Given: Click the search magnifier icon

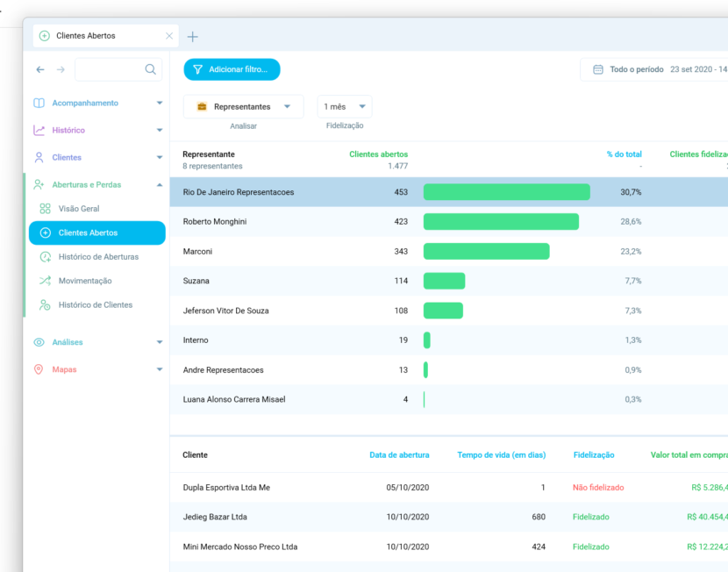Looking at the screenshot, I should pyautogui.click(x=150, y=68).
